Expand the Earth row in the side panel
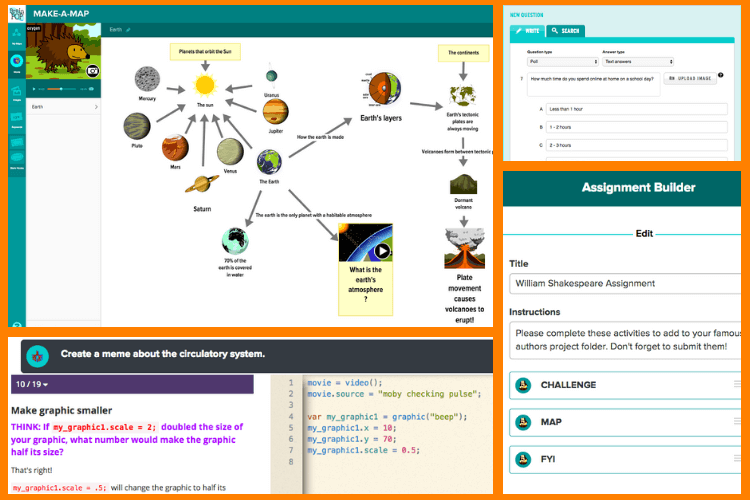 coord(64,107)
